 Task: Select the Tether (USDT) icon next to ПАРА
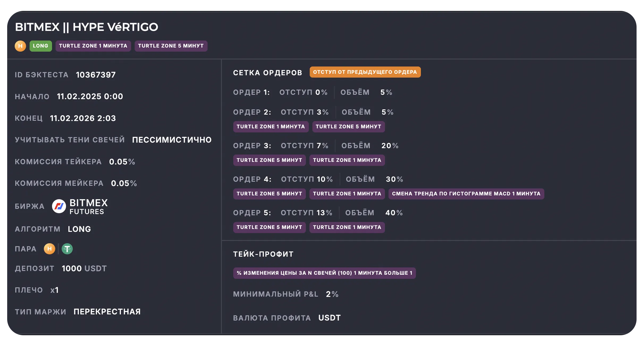(x=67, y=249)
